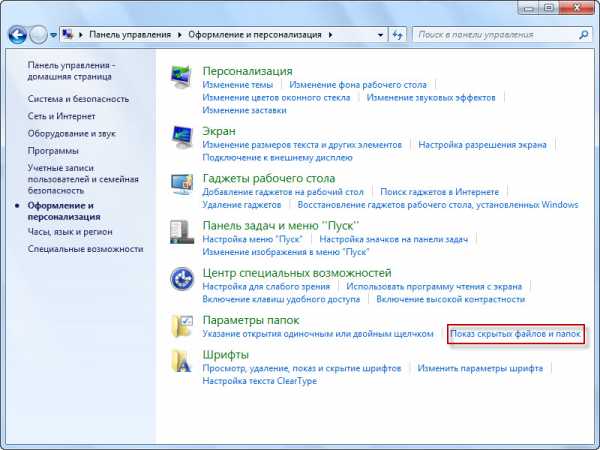Viewport: 600px width, 450px height.
Task: Click Удаление гаджетов link
Action: click(242, 205)
